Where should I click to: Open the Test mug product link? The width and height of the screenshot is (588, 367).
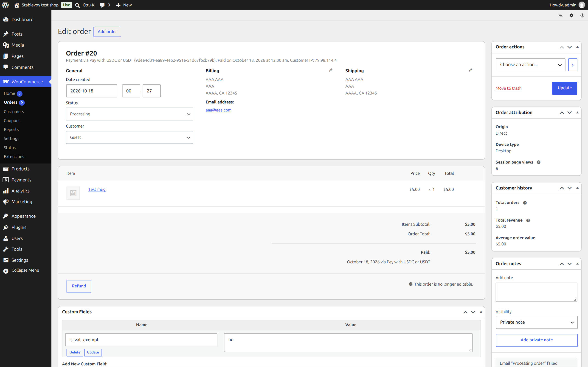(97, 189)
